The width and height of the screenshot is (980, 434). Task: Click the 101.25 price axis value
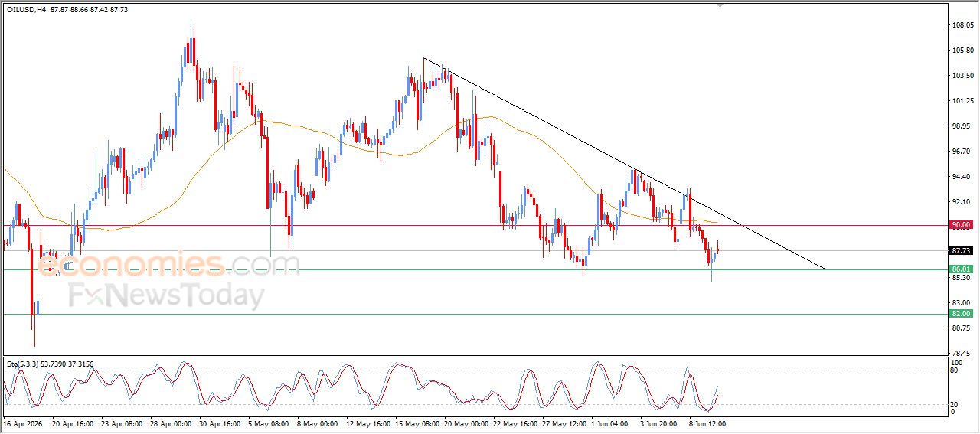pyautogui.click(x=962, y=101)
